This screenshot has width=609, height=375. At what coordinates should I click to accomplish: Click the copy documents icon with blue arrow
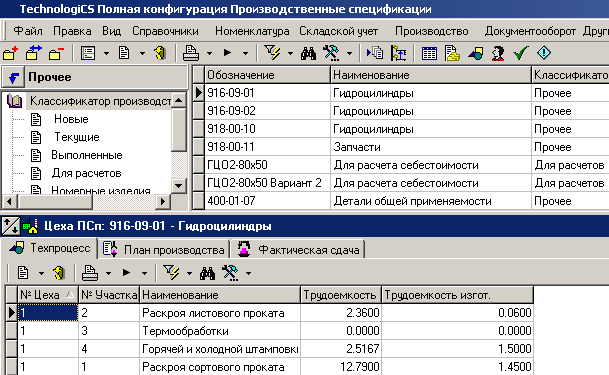375,53
